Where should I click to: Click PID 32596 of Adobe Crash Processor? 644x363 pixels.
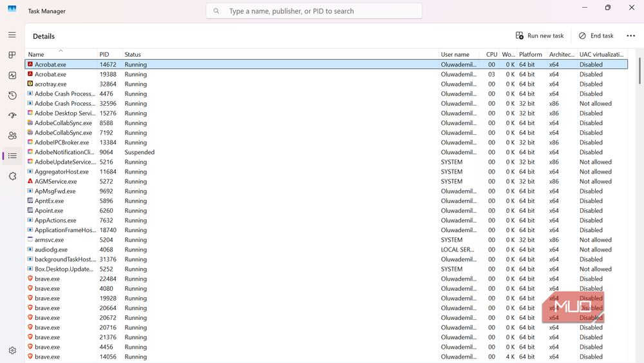[108, 104]
